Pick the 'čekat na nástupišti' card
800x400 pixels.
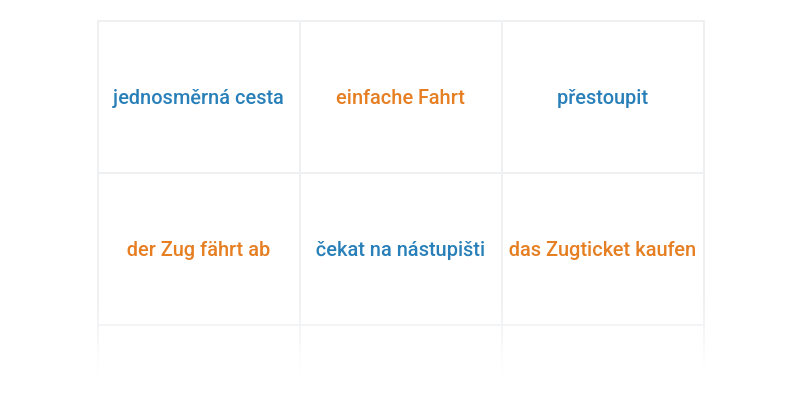click(x=401, y=249)
